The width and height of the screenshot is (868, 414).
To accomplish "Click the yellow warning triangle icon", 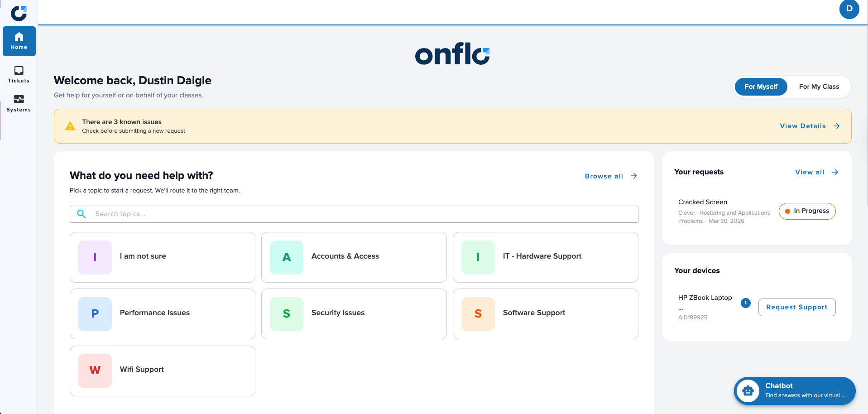I will (70, 126).
